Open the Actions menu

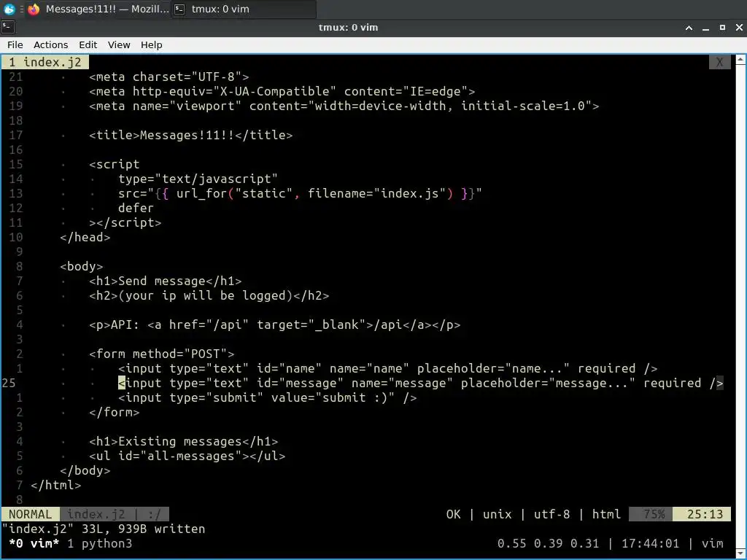(50, 44)
